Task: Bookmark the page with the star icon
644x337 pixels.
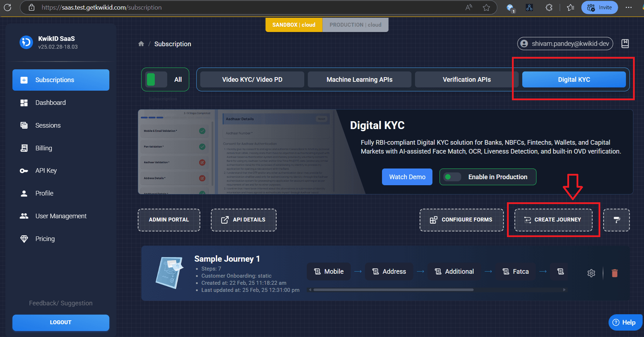Action: coord(486,7)
